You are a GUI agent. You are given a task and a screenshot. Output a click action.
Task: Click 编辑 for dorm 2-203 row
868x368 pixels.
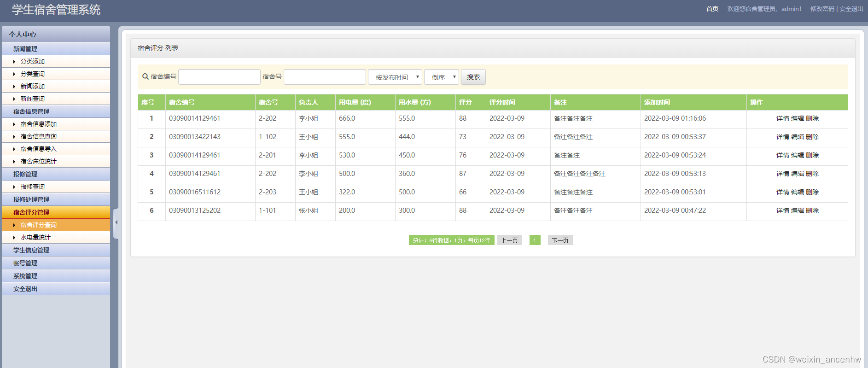click(x=797, y=192)
